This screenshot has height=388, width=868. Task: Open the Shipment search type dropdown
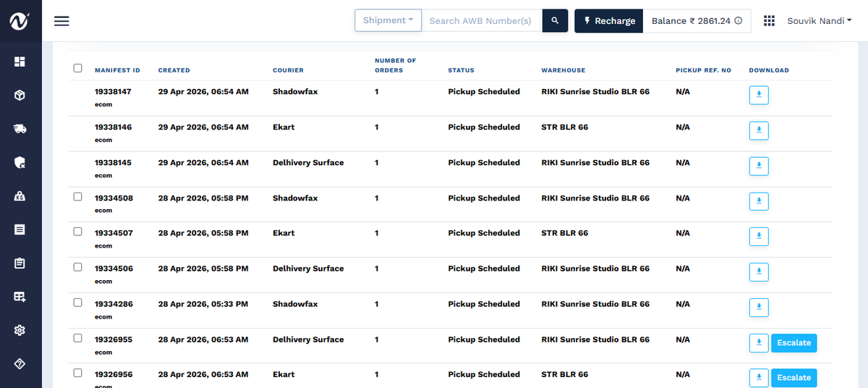pyautogui.click(x=388, y=20)
